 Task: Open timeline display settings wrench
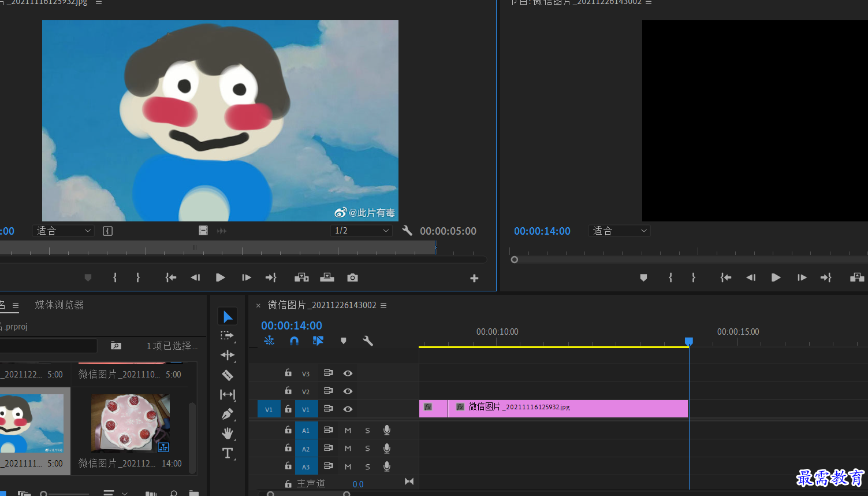[368, 341]
